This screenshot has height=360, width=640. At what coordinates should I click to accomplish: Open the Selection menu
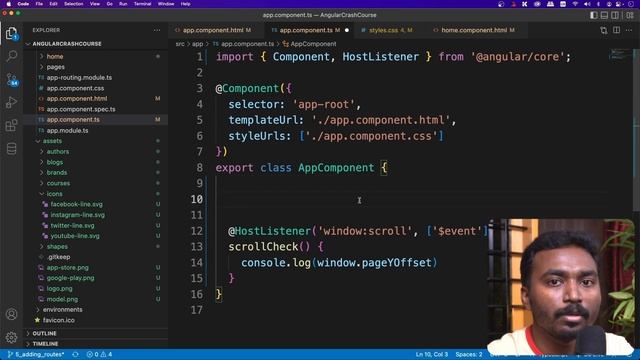pyautogui.click(x=73, y=4)
